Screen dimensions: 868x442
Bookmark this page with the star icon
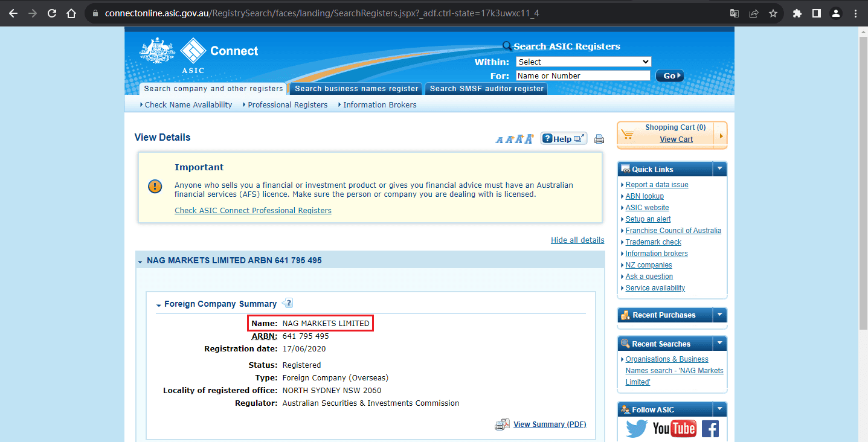pyautogui.click(x=773, y=13)
